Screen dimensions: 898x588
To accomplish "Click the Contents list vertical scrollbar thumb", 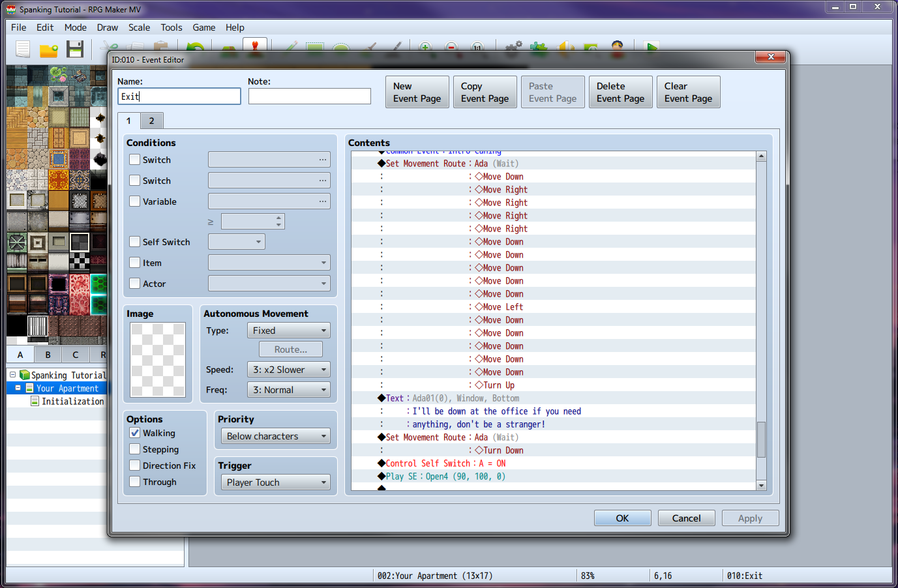I will [x=761, y=439].
